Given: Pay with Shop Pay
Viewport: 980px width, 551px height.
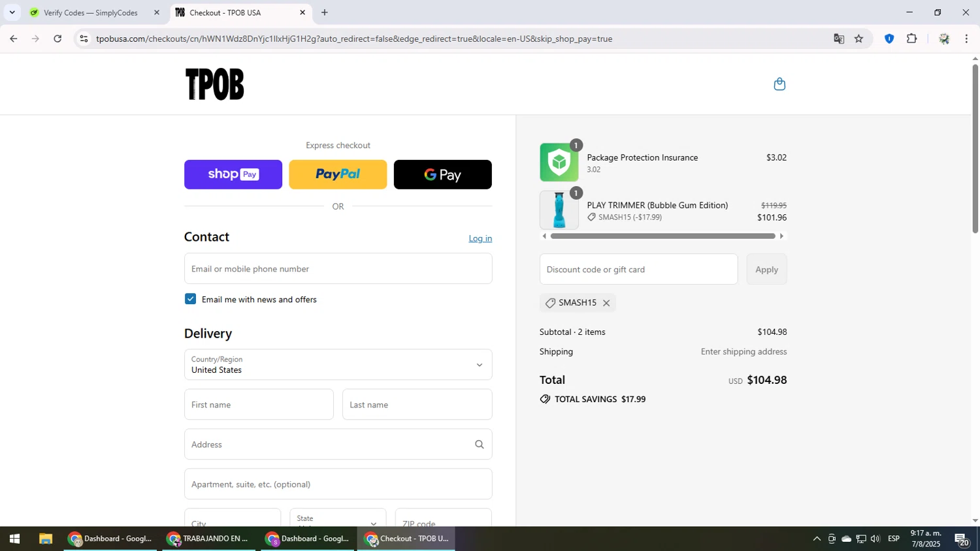Looking at the screenshot, I should click(x=233, y=174).
